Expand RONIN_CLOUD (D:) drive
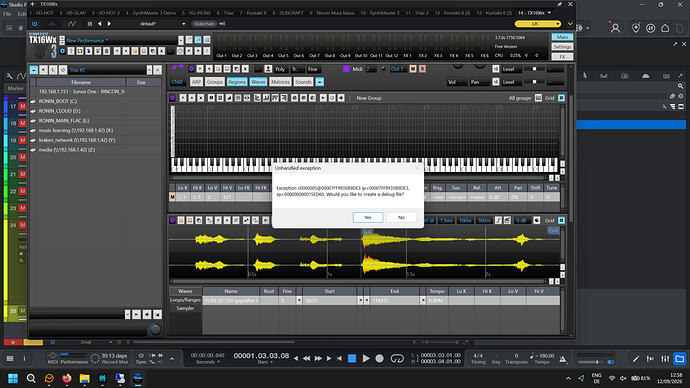Image resolution: width=690 pixels, height=388 pixels. tap(33, 111)
